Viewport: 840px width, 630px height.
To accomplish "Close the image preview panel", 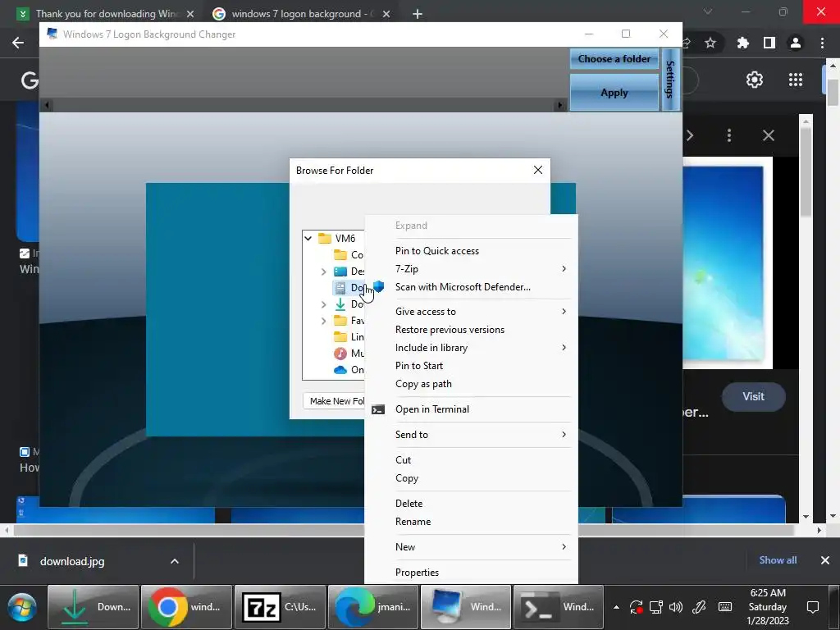I will pos(768,135).
